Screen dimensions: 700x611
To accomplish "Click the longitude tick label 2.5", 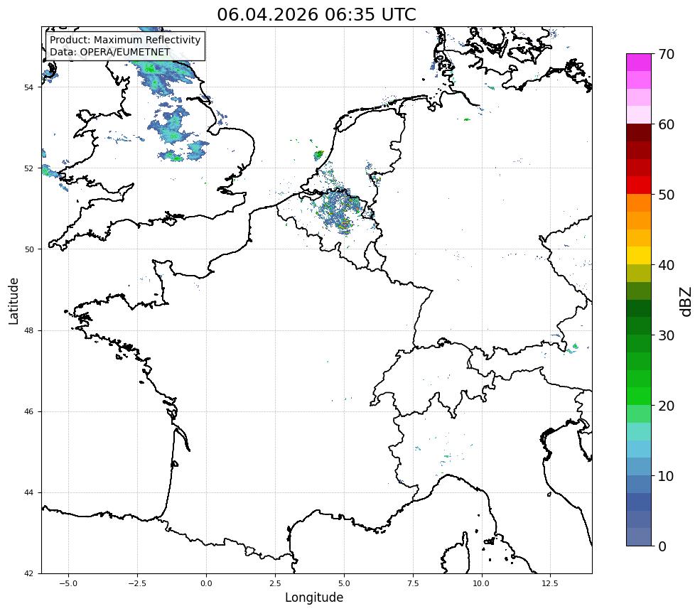I will (x=275, y=583).
